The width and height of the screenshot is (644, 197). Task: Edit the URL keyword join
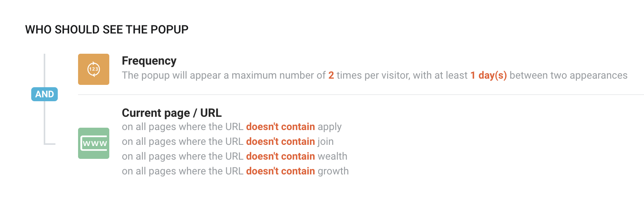tap(326, 142)
